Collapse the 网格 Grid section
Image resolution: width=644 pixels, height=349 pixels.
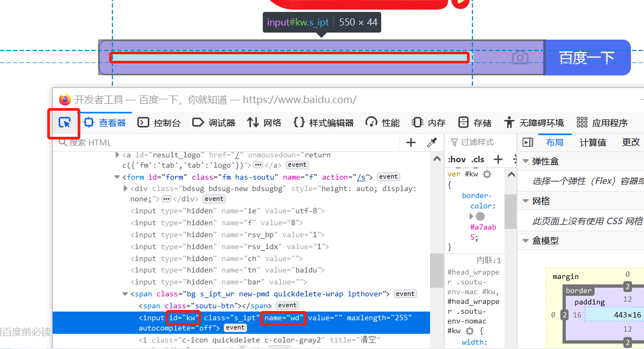[x=525, y=201]
